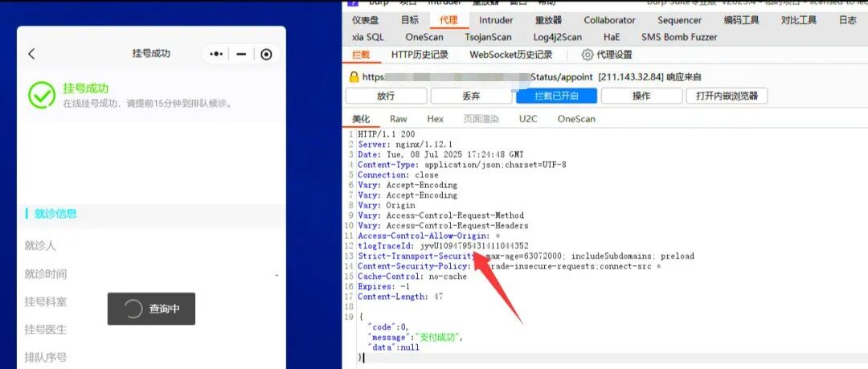
Task: Switch to the Sequencer tab
Action: [679, 21]
